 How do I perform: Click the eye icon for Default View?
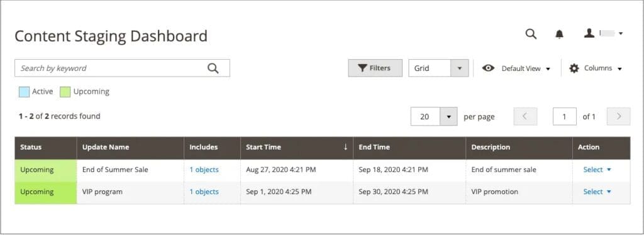coord(488,68)
